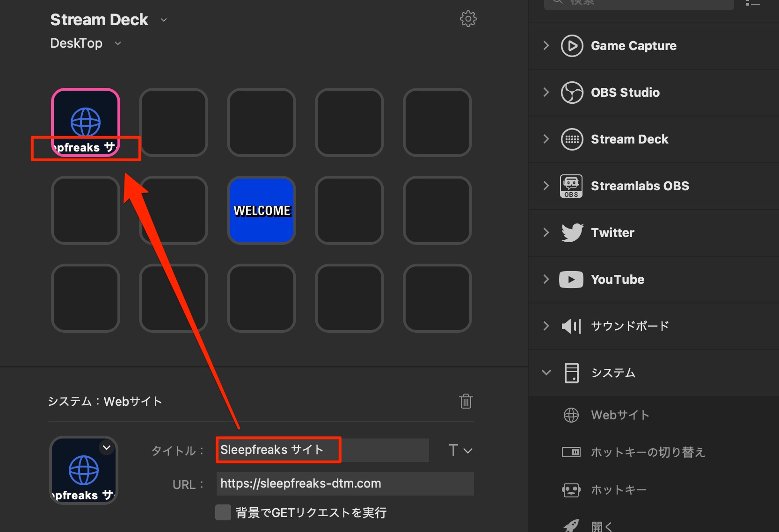This screenshot has height=532, width=779.
Task: Select the empty key to the right of WELCOME
Action: [349, 210]
